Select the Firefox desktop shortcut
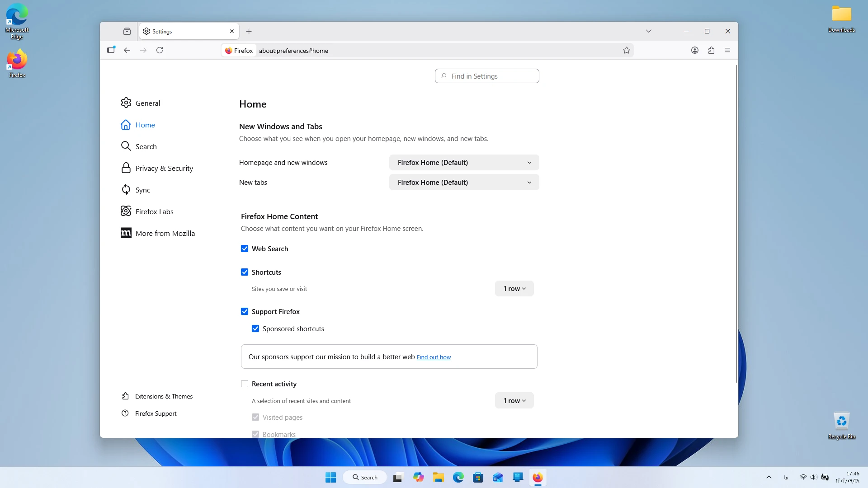Viewport: 868px width, 488px height. coord(17,63)
